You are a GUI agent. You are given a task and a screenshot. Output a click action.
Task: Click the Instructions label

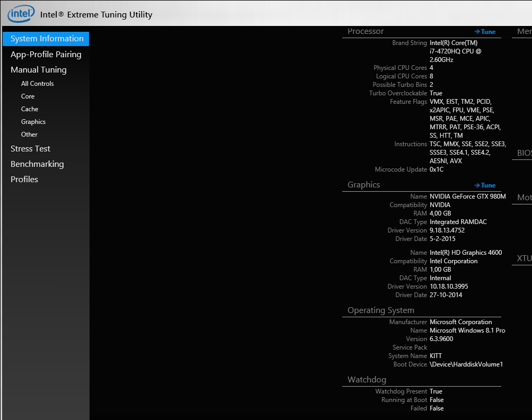tap(411, 144)
